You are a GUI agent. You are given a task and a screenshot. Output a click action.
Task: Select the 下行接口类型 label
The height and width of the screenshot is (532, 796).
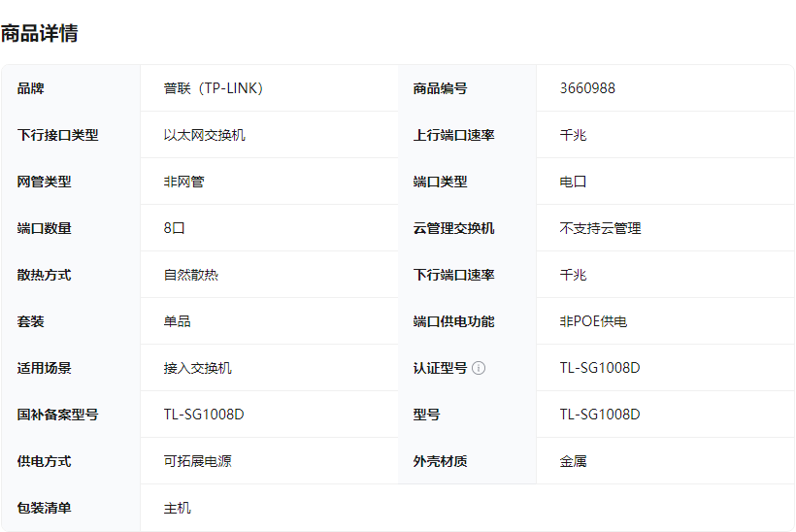pyautogui.click(x=58, y=135)
